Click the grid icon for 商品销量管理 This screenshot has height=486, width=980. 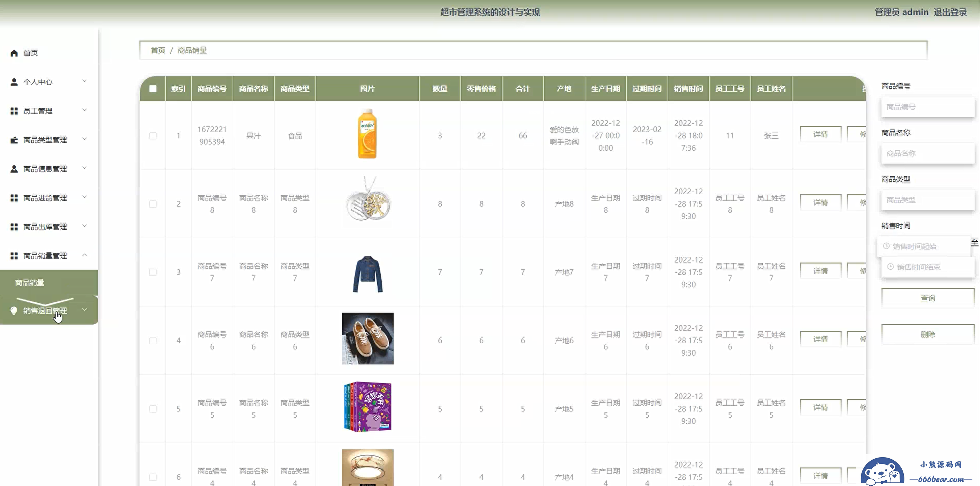pyautogui.click(x=14, y=256)
